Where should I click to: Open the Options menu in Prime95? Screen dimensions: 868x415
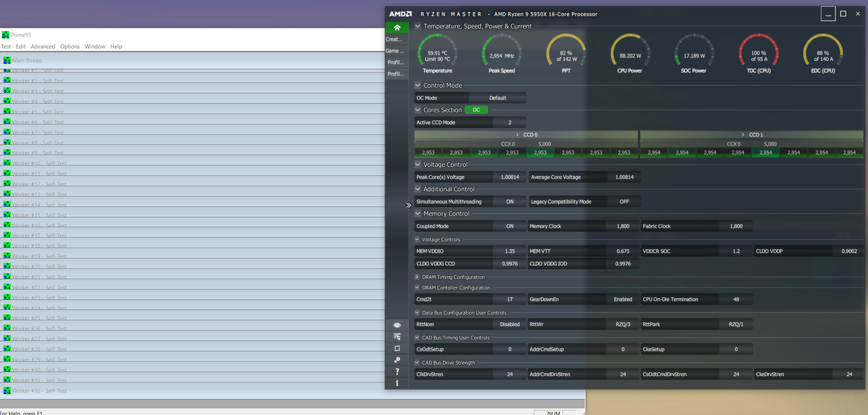tap(70, 47)
